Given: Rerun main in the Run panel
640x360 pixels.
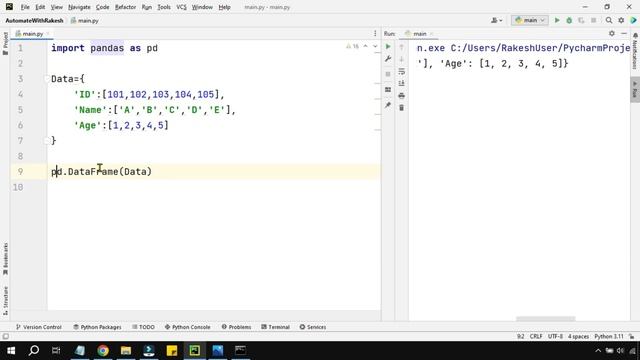Looking at the screenshot, I should point(388,47).
